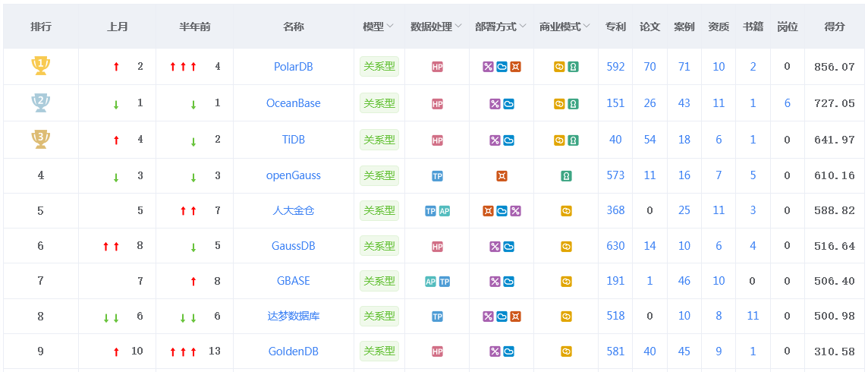Click the blue cloud icon in the 人大金仓 row
Screen dimensions: 868x372
coord(502,211)
